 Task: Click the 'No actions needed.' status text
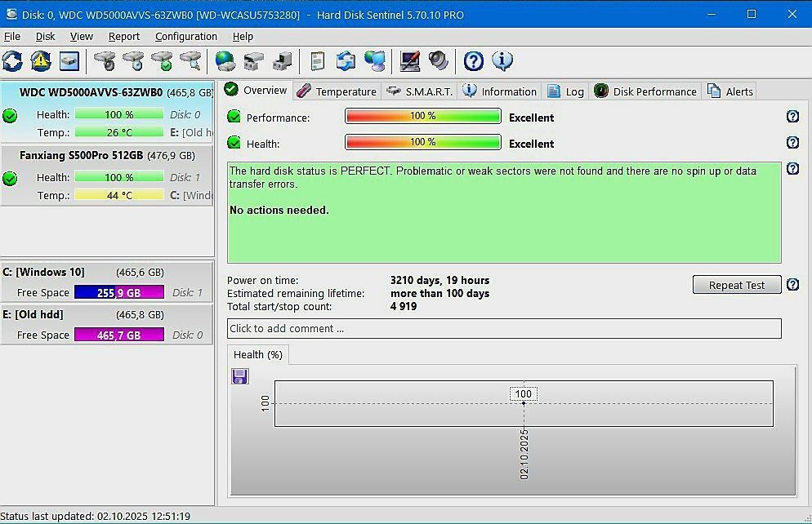click(279, 210)
